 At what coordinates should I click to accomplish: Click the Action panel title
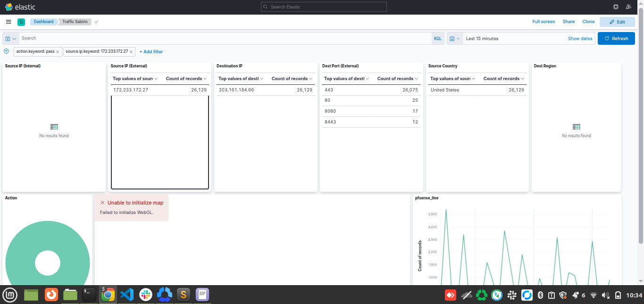click(x=11, y=198)
